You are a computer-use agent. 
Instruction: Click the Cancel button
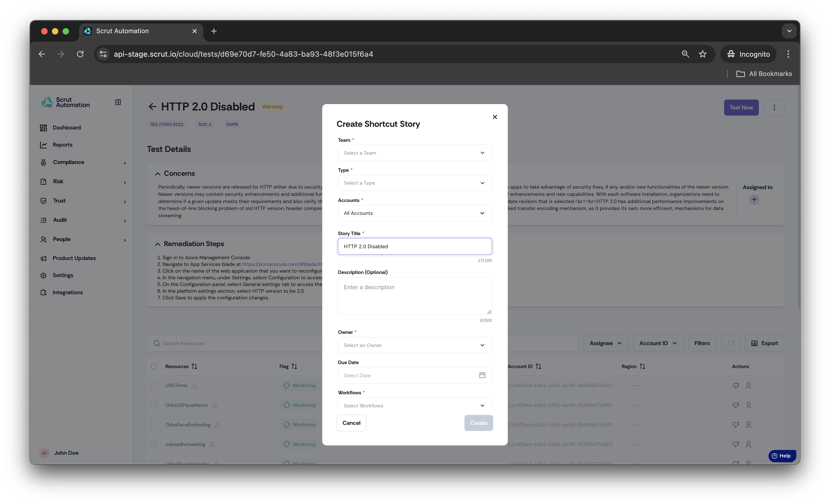(x=351, y=423)
